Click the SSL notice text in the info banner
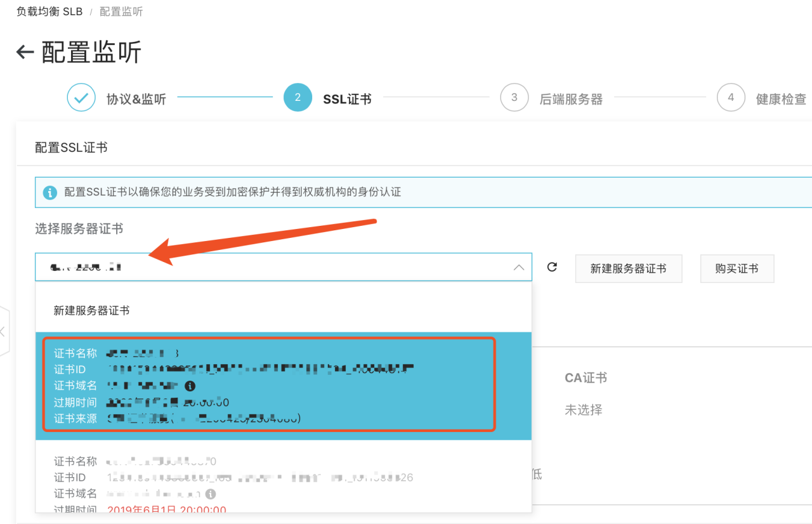Viewport: 812px width, 524px height. [x=233, y=192]
